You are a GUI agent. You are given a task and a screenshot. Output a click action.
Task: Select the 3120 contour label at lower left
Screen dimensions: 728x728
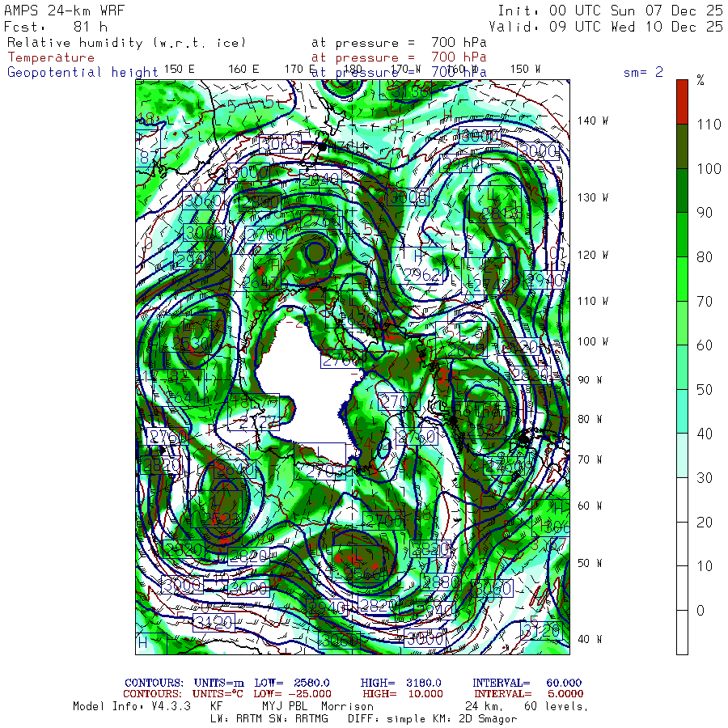tap(214, 622)
